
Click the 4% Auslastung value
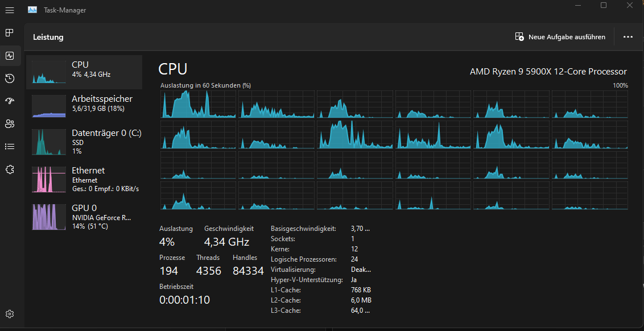tap(167, 242)
